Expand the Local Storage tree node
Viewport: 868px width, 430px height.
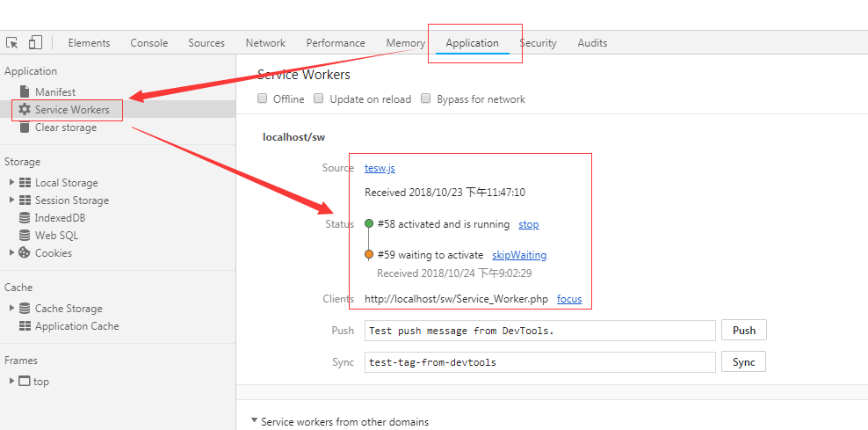[12, 182]
